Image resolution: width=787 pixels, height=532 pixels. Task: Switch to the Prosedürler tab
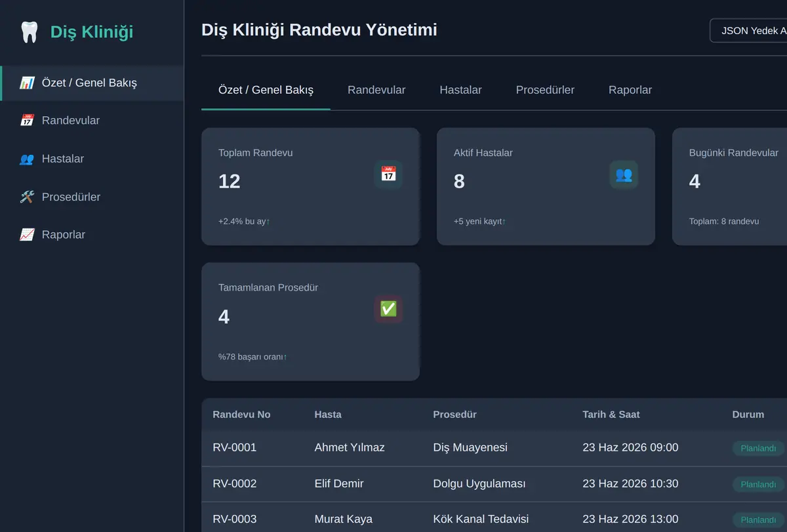click(x=545, y=90)
